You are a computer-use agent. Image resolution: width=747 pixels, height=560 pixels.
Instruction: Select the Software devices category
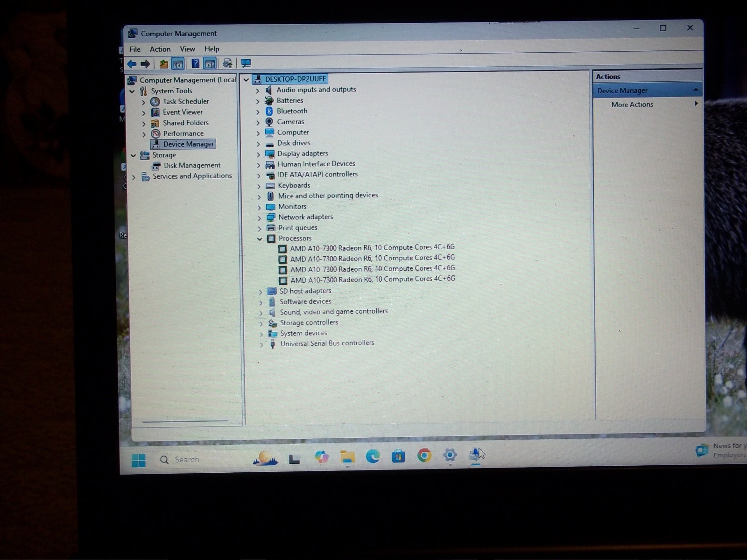point(305,302)
